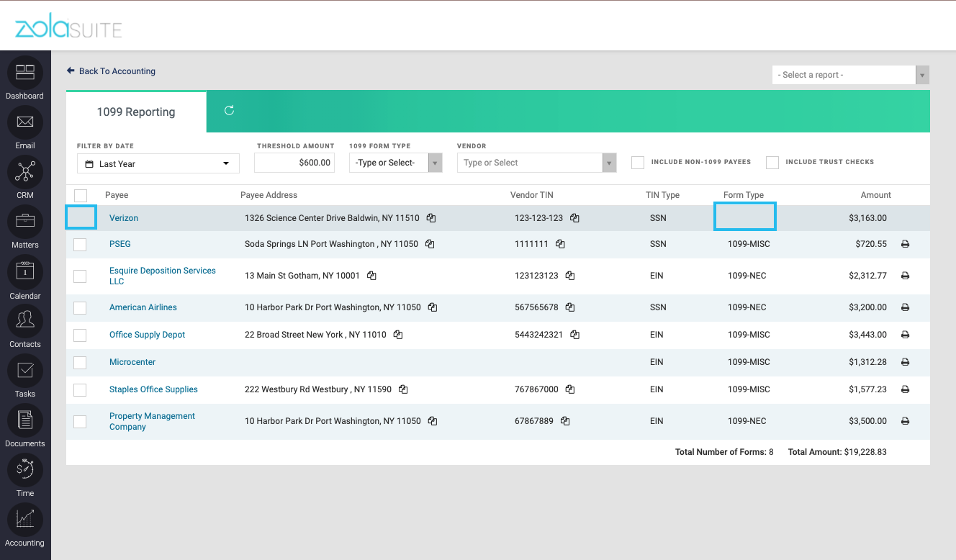The image size is (956, 560).
Task: Open the Property Management Company payee
Action: click(153, 421)
